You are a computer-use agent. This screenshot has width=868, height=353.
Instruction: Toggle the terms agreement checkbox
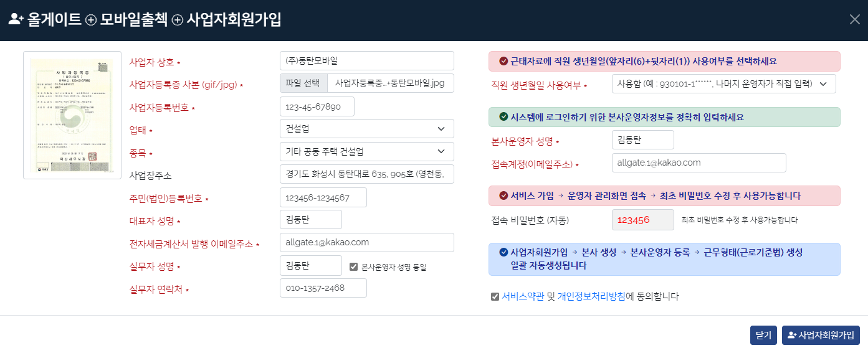pos(495,296)
